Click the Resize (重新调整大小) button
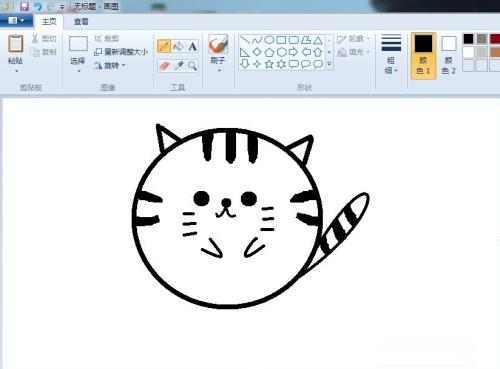This screenshot has width=500, height=369. pos(121,52)
